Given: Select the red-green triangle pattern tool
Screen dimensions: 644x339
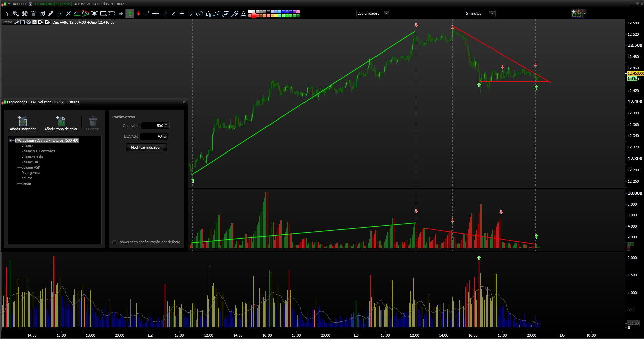Looking at the screenshot, I should click(86, 13).
